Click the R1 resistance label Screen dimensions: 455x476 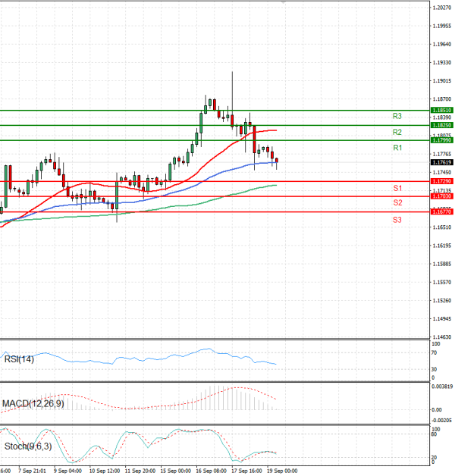tap(397, 148)
